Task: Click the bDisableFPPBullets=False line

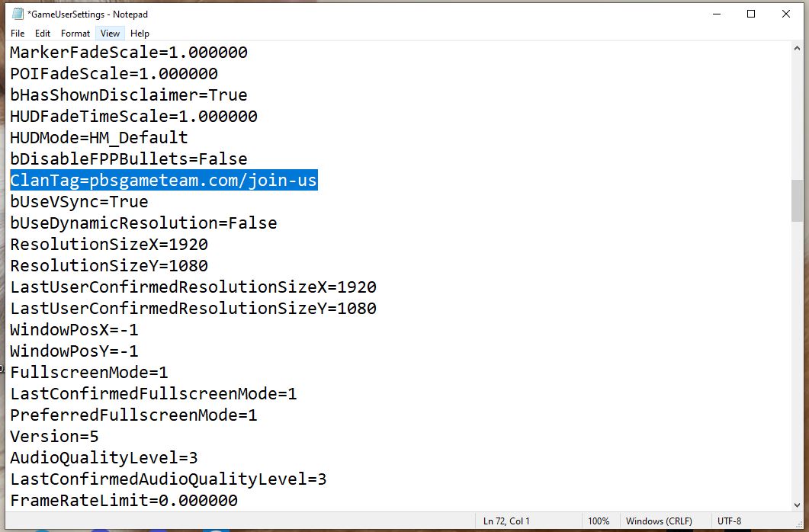Action: point(128,159)
